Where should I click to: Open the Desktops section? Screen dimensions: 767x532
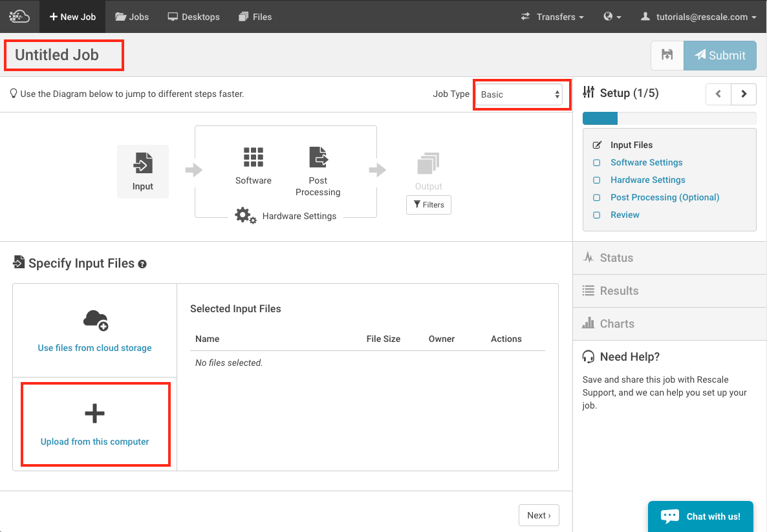coord(194,17)
